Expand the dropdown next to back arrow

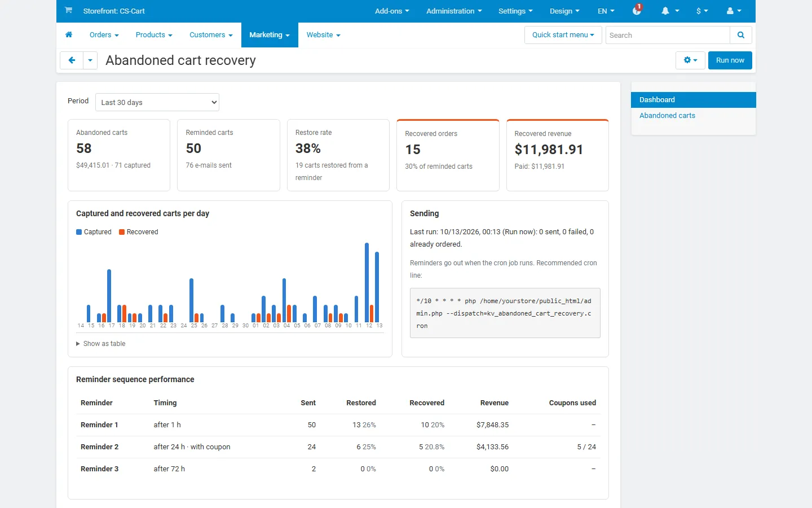pos(90,60)
